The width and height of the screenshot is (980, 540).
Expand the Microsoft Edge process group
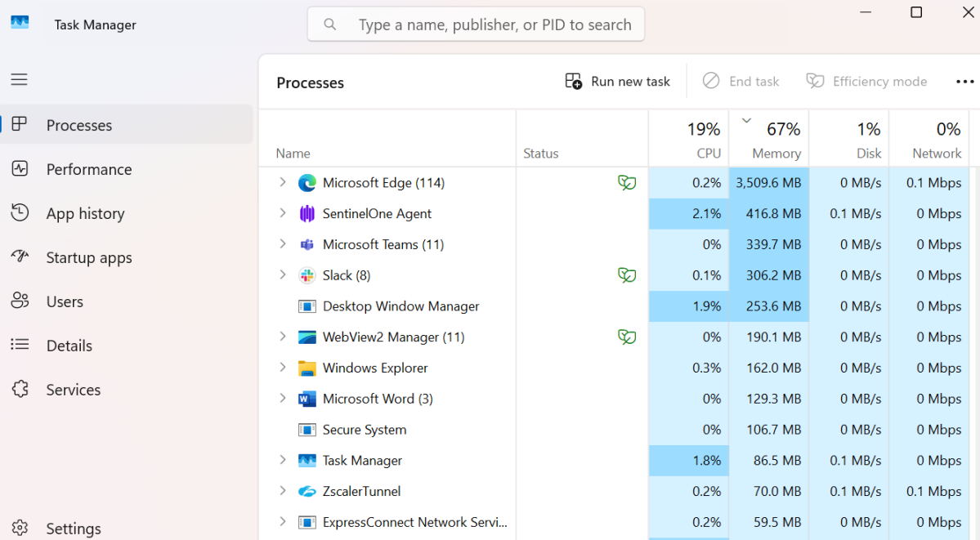tap(282, 182)
